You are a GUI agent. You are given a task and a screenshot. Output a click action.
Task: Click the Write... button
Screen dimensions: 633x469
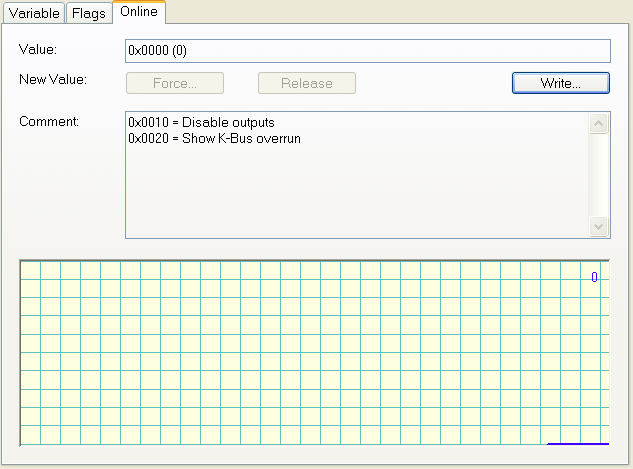(561, 83)
